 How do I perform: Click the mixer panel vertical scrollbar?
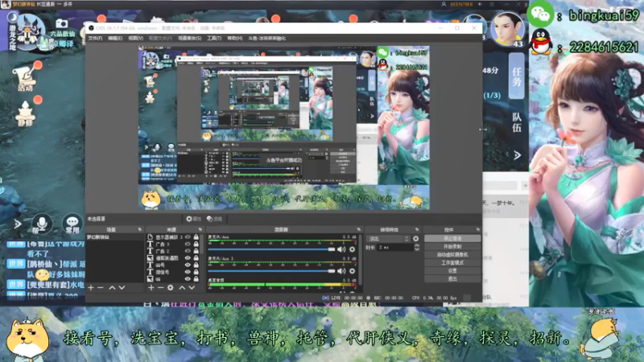360,259
